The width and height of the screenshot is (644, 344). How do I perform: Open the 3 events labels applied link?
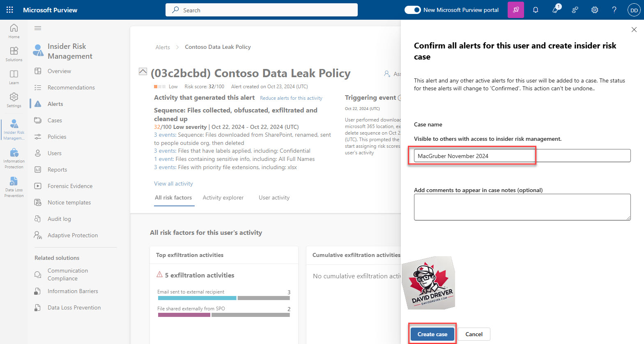[x=165, y=151]
